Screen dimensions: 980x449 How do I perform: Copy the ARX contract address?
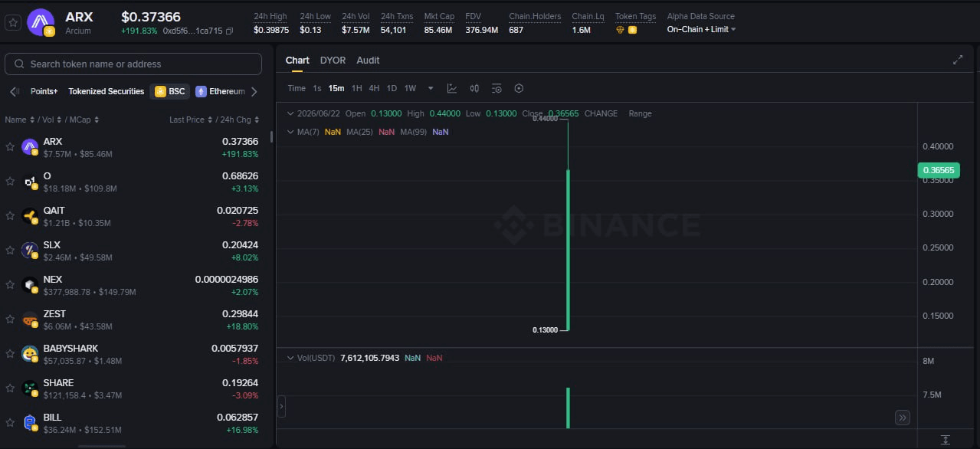click(x=229, y=31)
